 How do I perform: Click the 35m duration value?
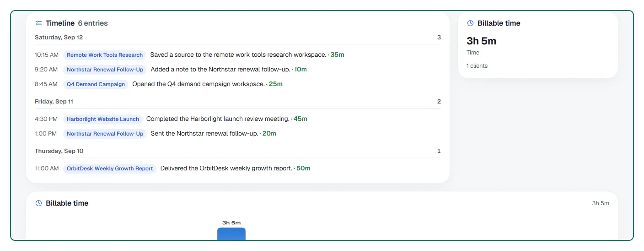[337, 55]
